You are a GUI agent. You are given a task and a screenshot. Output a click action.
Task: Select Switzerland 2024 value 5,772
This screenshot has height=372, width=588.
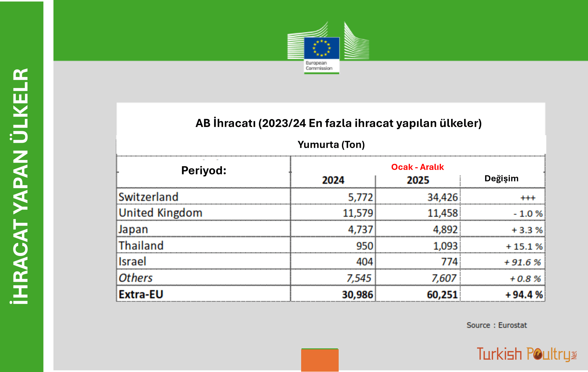pos(360,197)
